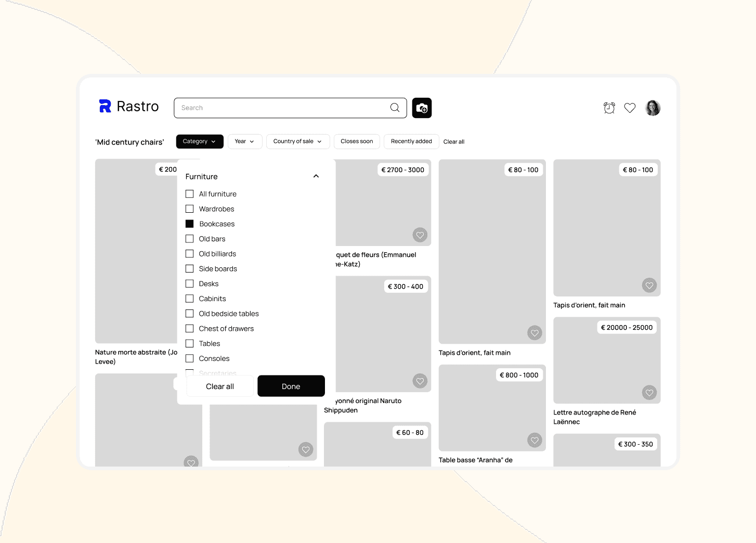Check the Desks checkbox
Viewport: 756px width, 543px height.
pos(190,283)
